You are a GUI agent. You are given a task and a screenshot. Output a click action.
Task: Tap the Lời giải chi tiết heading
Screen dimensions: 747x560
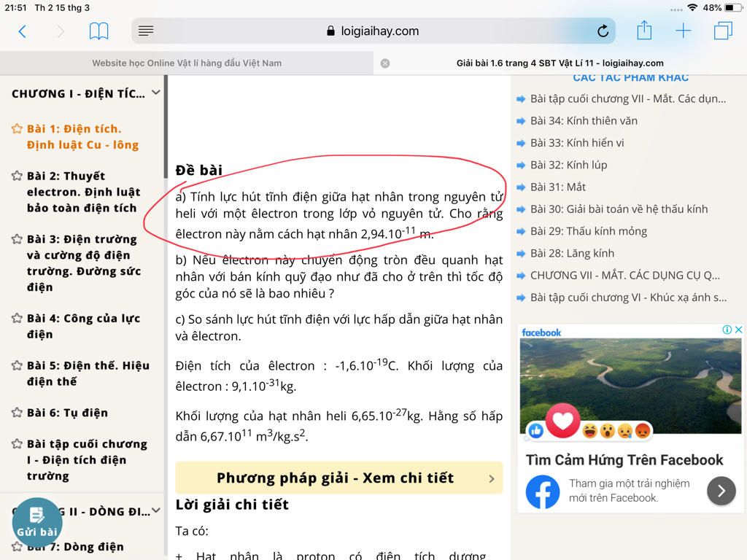(232, 505)
